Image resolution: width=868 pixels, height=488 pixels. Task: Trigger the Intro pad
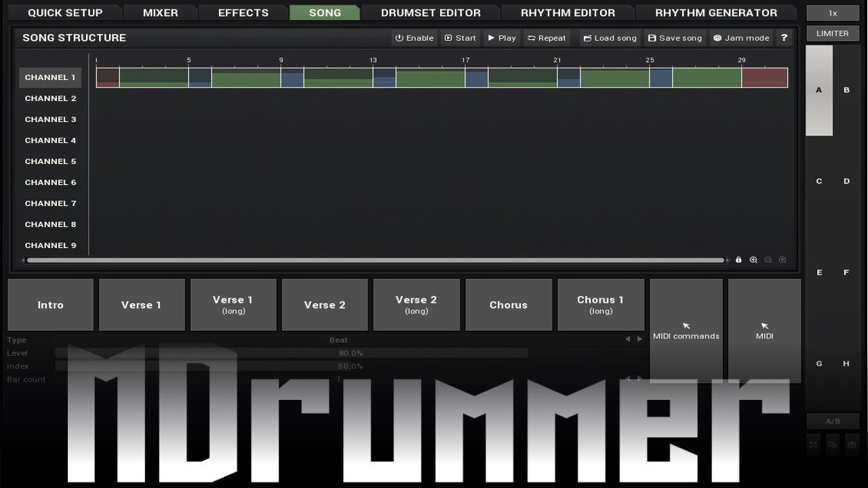[50, 305]
